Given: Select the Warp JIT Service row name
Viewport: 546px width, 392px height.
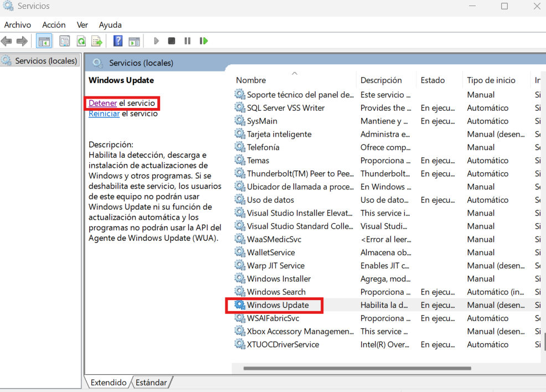Looking at the screenshot, I should (276, 266).
